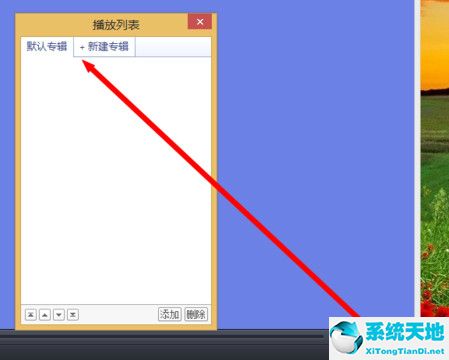The height and width of the screenshot is (360, 449).
Task: Click the 系统天地 globe logo
Action: click(x=346, y=337)
